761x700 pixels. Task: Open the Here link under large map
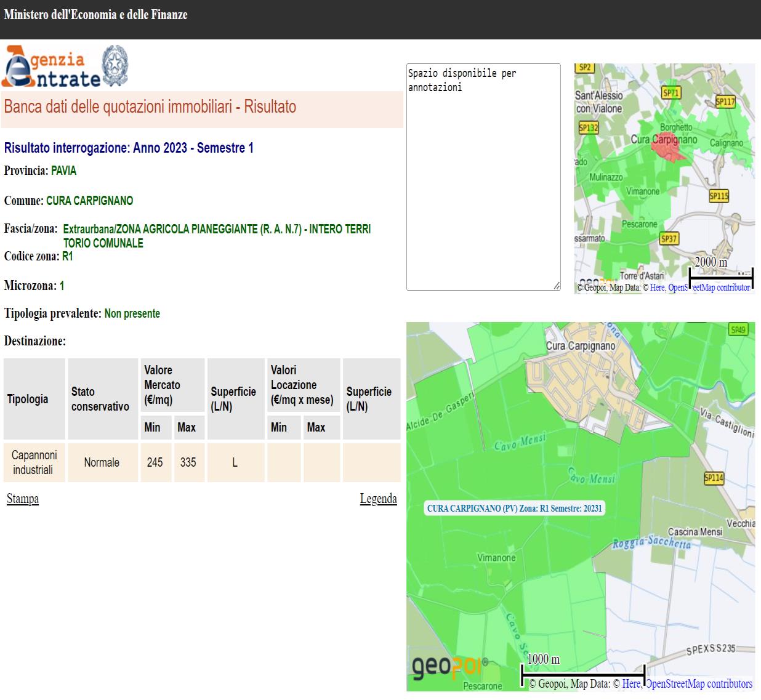(631, 683)
